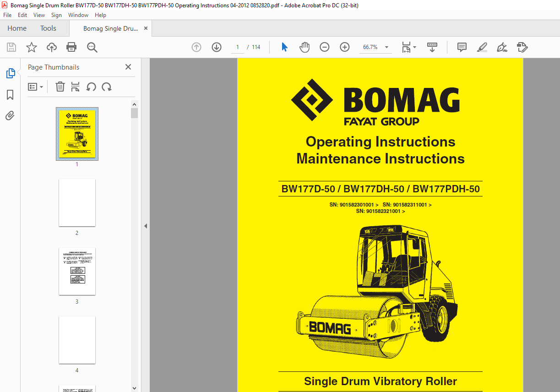Go to previous page arrow
560x392 pixels.
tap(196, 47)
